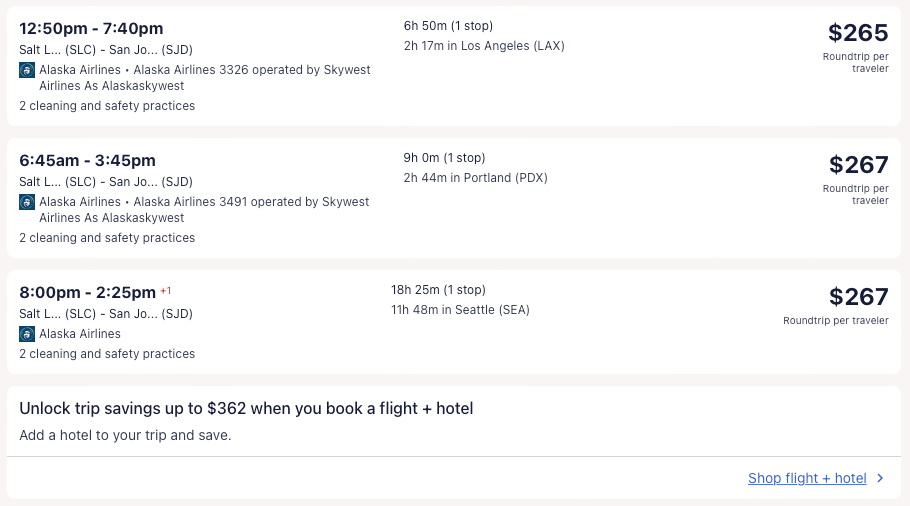Select the 6:45am - 3:45pm flight

click(87, 160)
